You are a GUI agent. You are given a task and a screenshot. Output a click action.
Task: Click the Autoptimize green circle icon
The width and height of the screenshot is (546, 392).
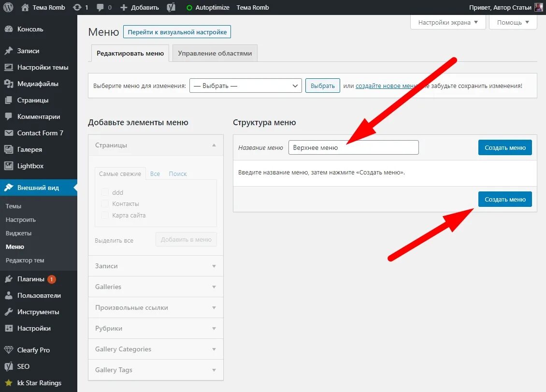pos(189,8)
